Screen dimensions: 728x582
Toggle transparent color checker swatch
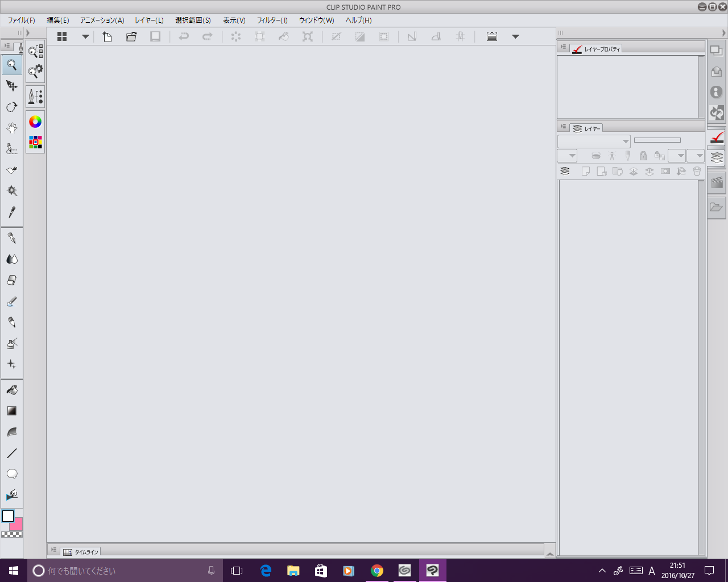[x=11, y=535]
